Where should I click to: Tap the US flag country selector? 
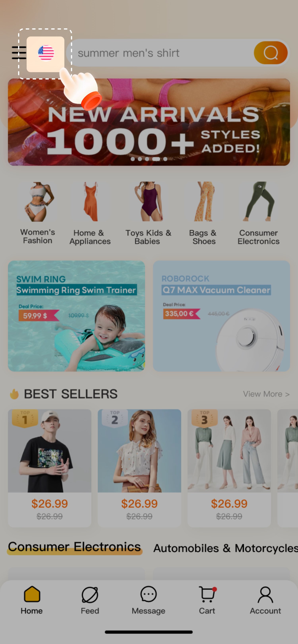click(x=46, y=53)
